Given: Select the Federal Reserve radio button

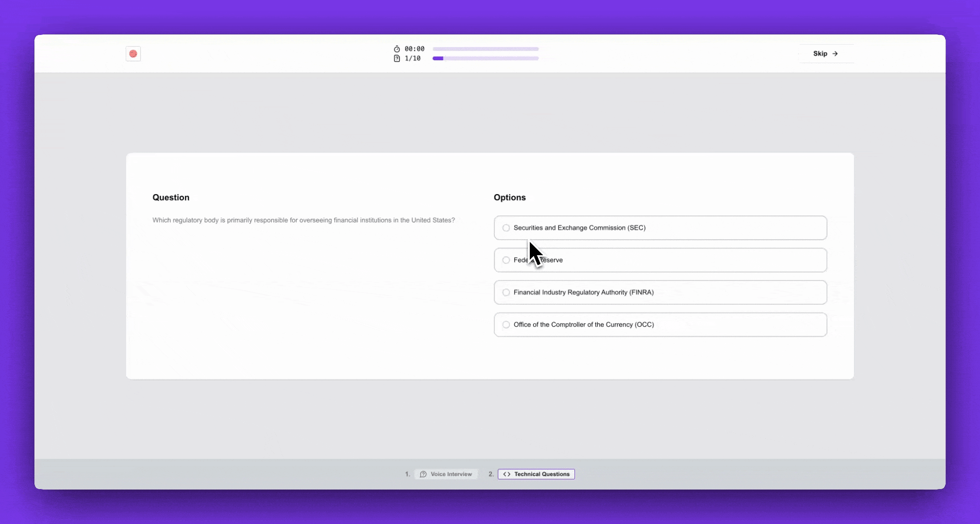Looking at the screenshot, I should pos(506,260).
